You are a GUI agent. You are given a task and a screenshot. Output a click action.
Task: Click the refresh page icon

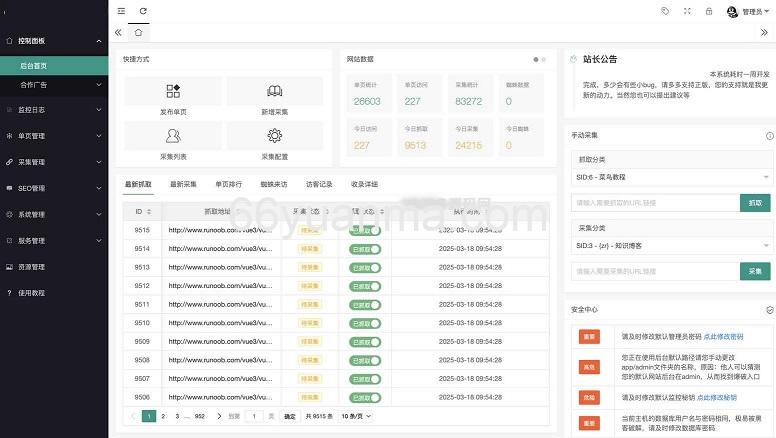pos(143,11)
